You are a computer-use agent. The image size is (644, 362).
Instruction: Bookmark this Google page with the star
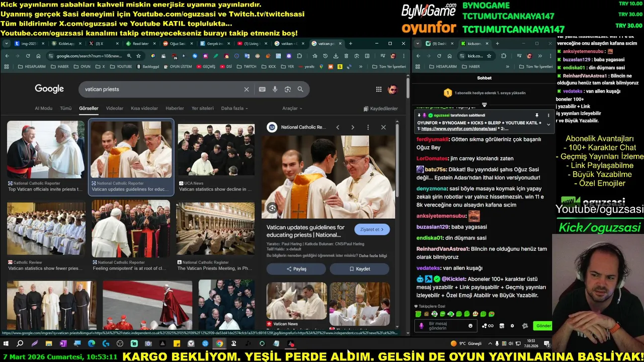(x=138, y=56)
